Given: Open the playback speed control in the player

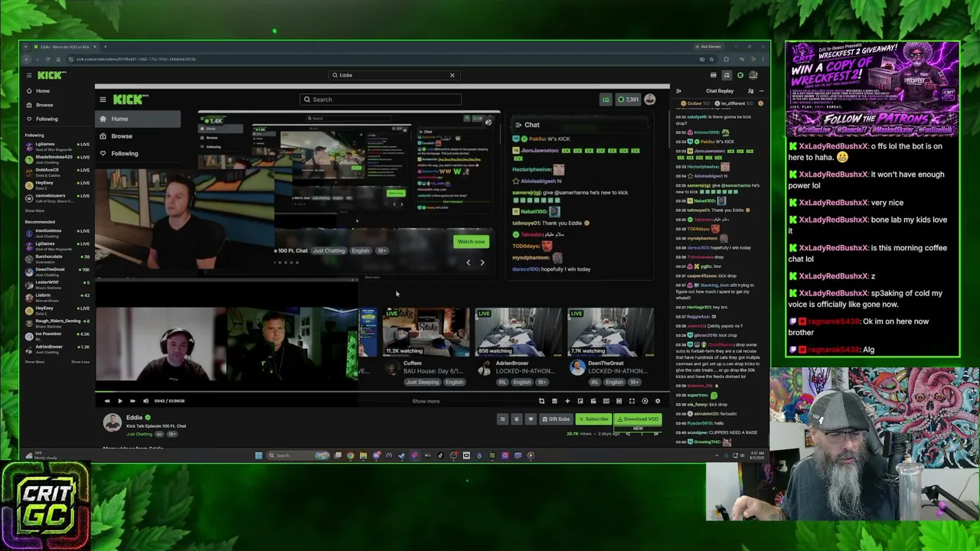Looking at the screenshot, I should [x=645, y=401].
